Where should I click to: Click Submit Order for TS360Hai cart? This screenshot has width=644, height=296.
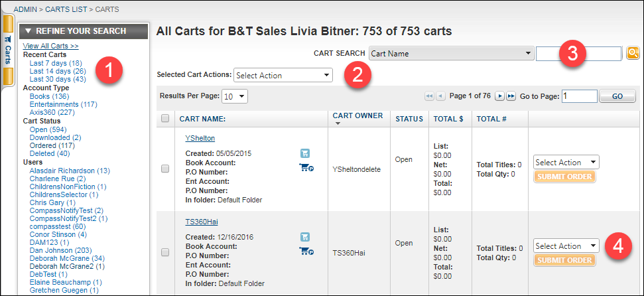[x=564, y=260]
